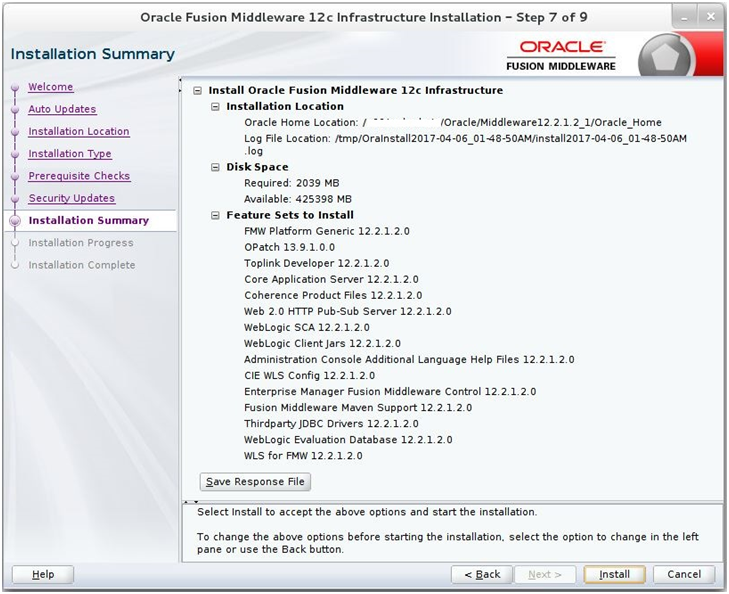The image size is (729, 594).
Task: Click the Installation Location step bullet icon
Action: [x=15, y=132]
